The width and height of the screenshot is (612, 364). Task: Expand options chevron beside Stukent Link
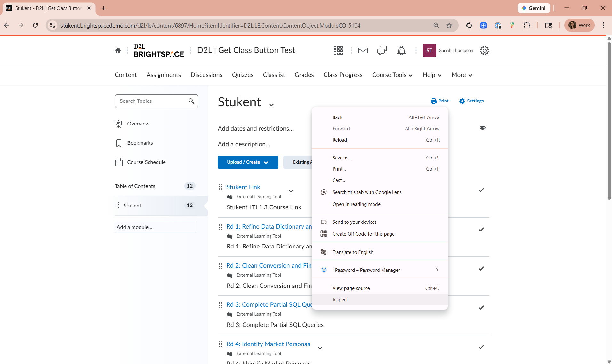pyautogui.click(x=291, y=191)
